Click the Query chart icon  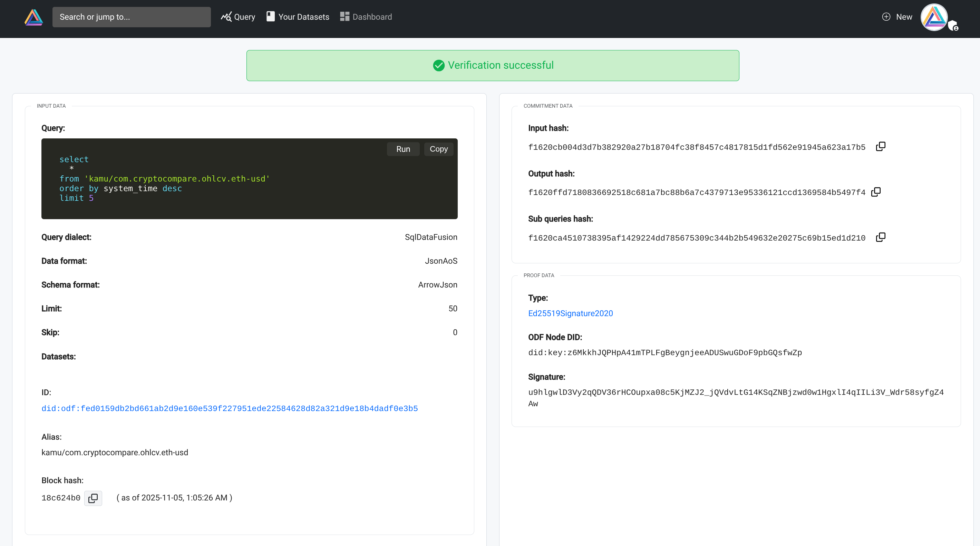pyautogui.click(x=226, y=17)
